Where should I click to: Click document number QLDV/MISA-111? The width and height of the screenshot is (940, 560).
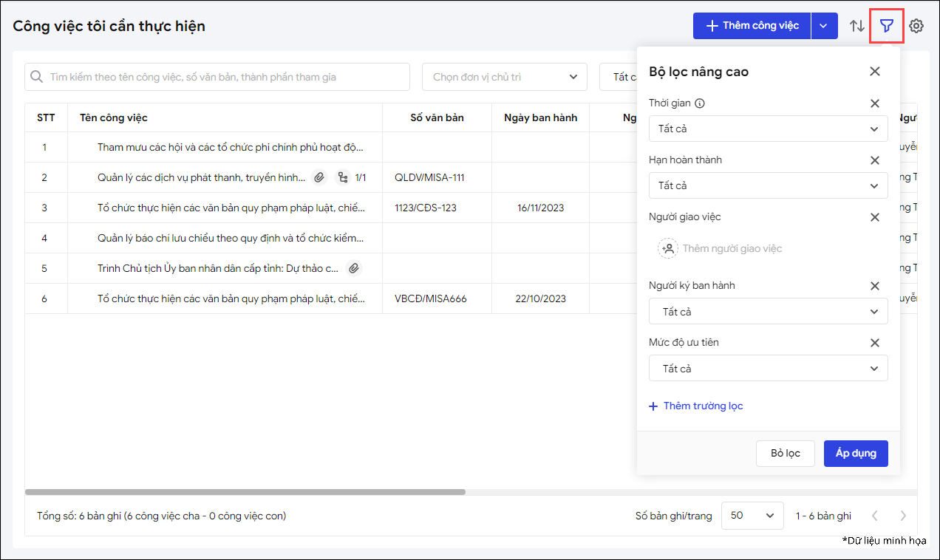tap(430, 177)
